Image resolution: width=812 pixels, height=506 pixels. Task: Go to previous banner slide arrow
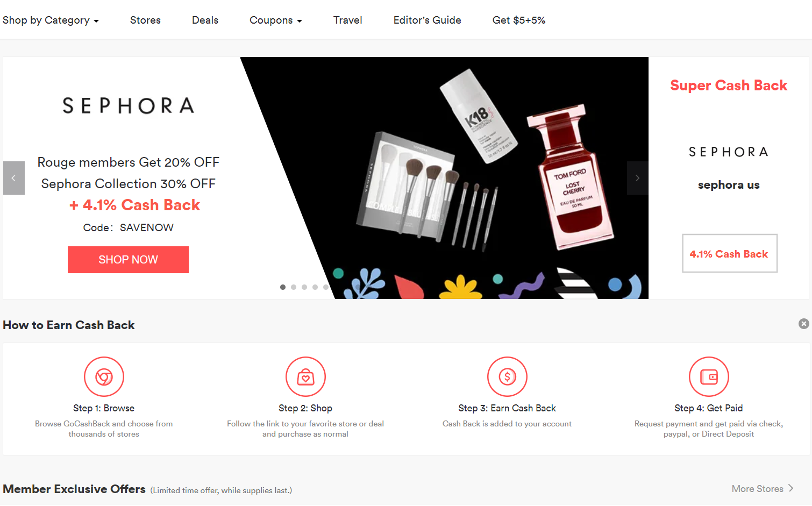pos(14,178)
